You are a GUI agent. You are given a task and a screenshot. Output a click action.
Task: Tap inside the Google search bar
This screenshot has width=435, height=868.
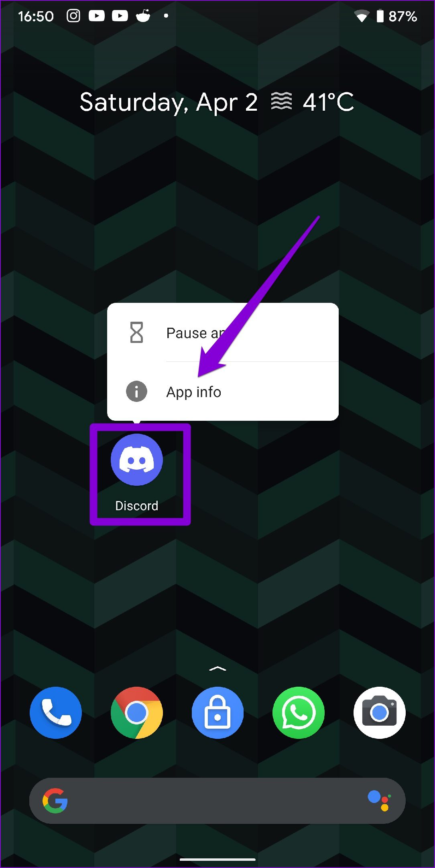[217, 801]
